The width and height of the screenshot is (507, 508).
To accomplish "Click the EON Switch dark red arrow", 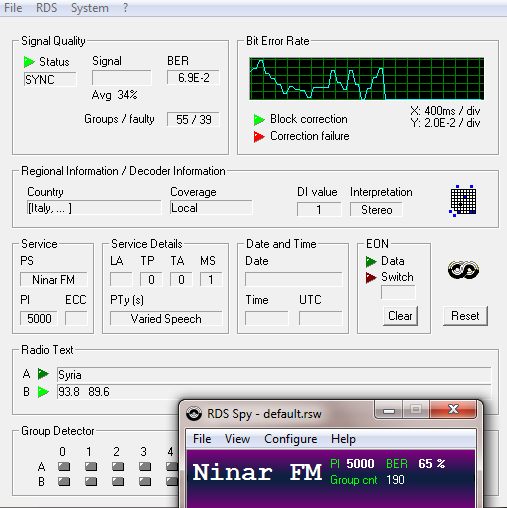I will point(371,277).
